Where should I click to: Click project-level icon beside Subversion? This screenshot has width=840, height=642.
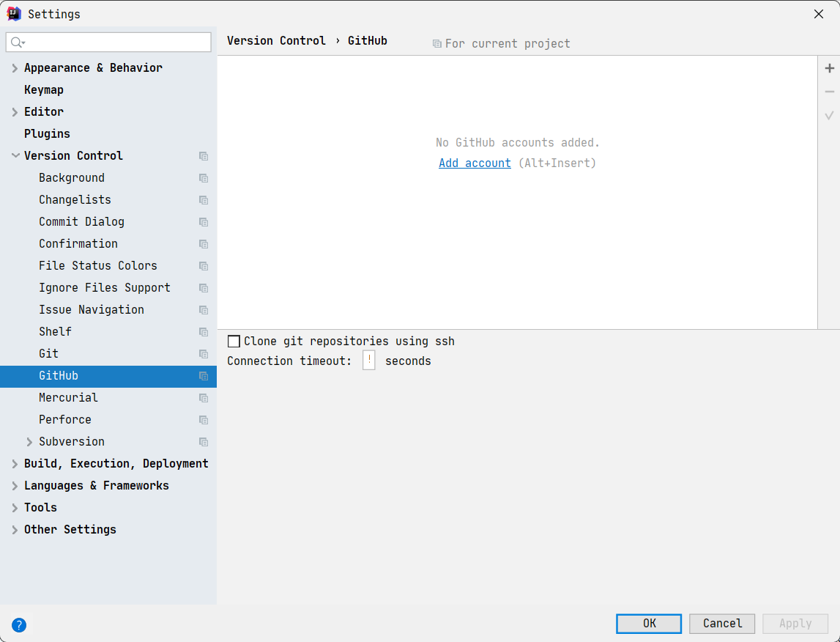coord(204,442)
